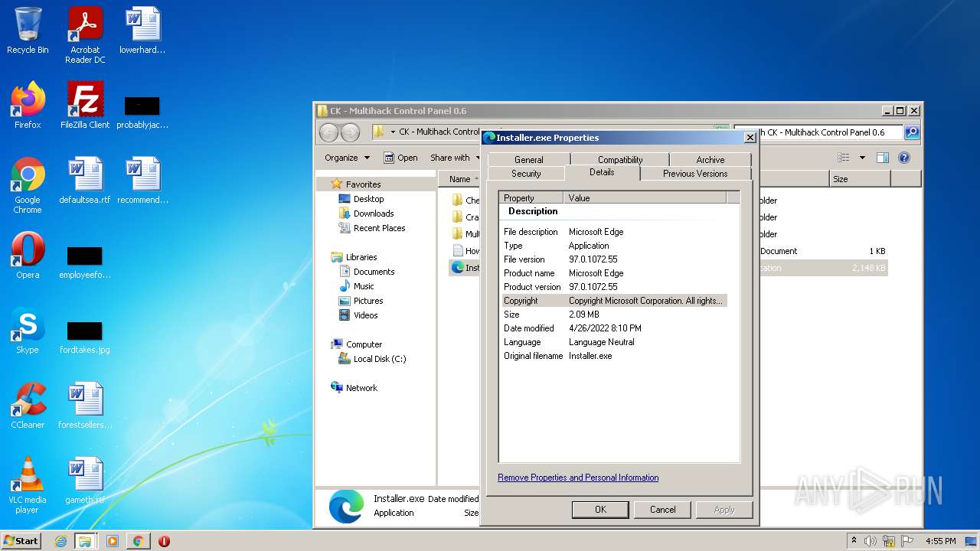Launch the FileZilla Client shortcut

click(85, 106)
